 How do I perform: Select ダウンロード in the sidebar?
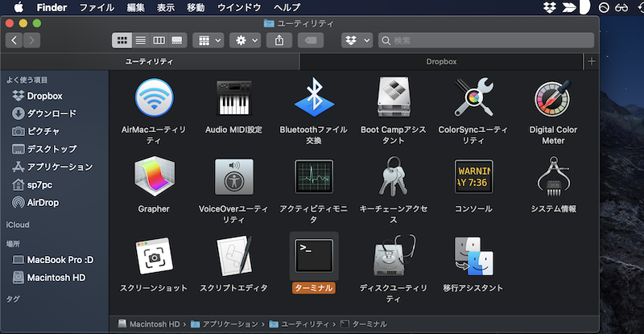click(52, 113)
